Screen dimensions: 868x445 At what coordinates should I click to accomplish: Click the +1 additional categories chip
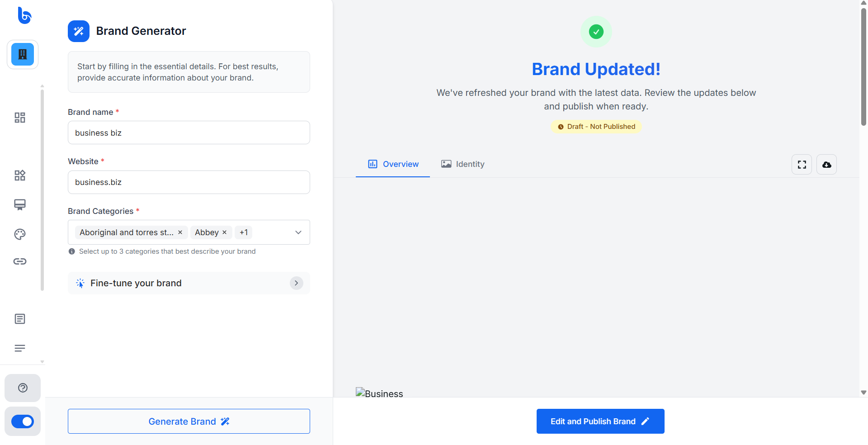click(244, 232)
